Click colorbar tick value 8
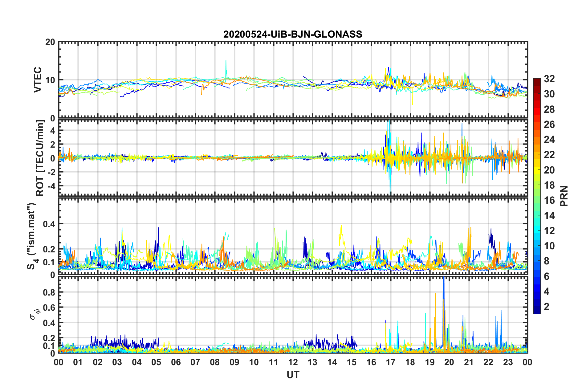This screenshot has height=392, width=586. (x=547, y=261)
